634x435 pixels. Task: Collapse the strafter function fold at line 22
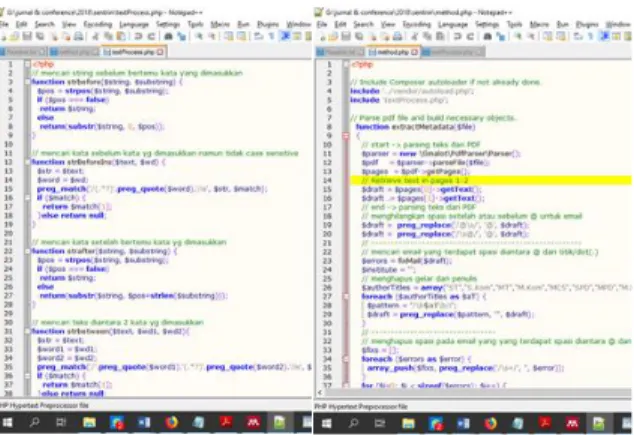coord(27,251)
